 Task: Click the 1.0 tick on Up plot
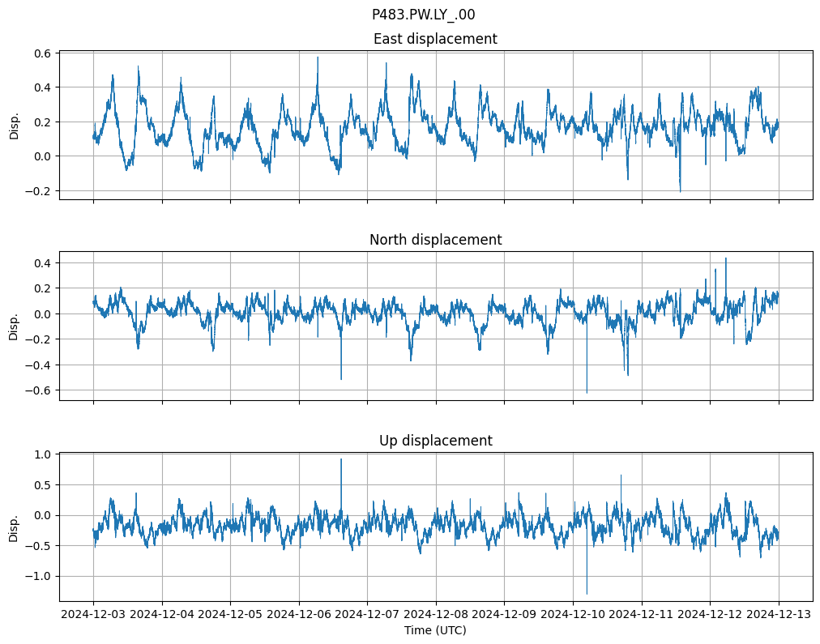click(43, 454)
